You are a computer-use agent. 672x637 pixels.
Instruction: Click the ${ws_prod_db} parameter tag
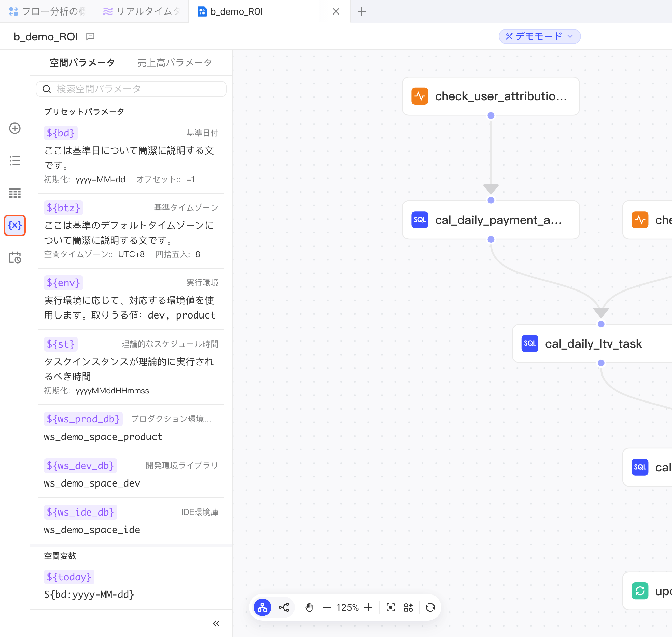pos(83,419)
